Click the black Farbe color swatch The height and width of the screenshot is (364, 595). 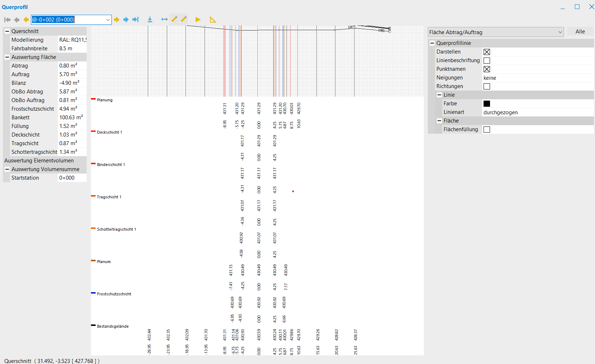click(x=487, y=104)
